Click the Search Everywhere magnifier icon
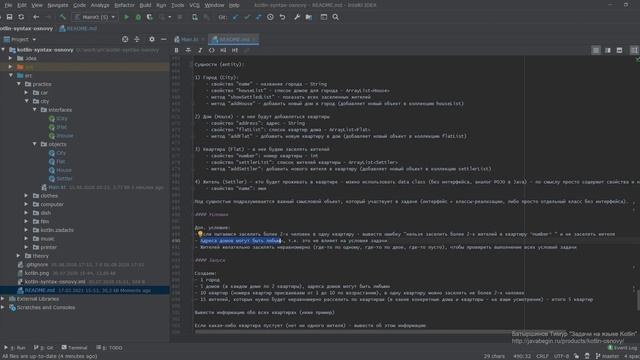Viewport: 640px width, 360px height. 336,17
